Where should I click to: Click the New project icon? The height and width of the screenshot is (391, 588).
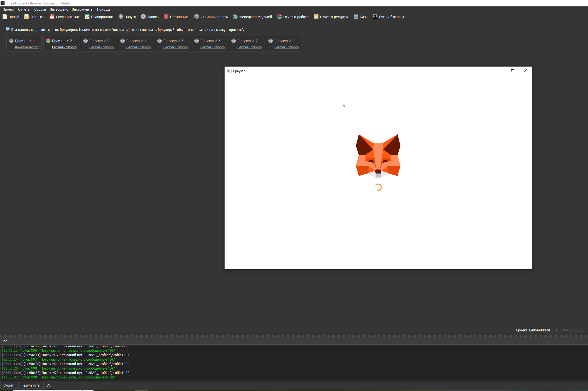click(5, 17)
